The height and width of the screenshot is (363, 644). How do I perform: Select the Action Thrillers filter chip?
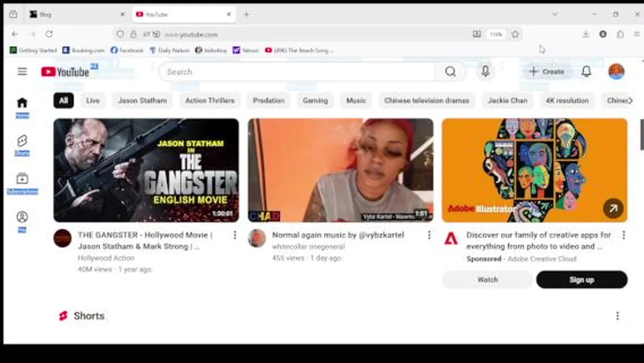click(x=210, y=100)
